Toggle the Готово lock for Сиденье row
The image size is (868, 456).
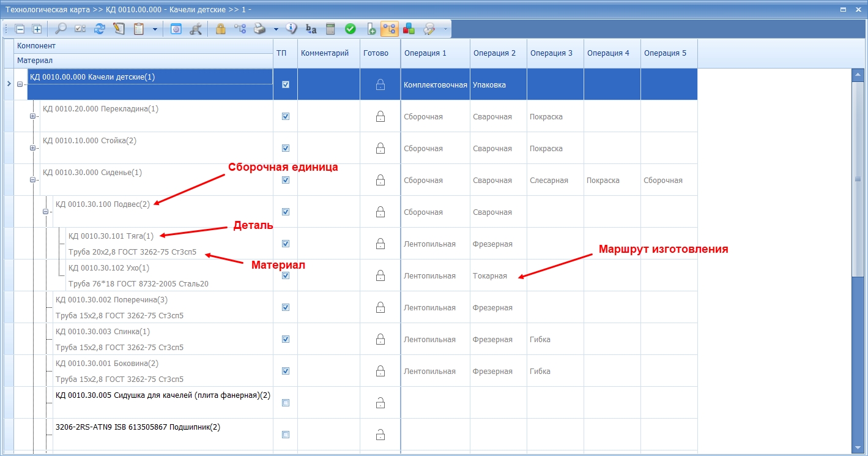tap(380, 180)
